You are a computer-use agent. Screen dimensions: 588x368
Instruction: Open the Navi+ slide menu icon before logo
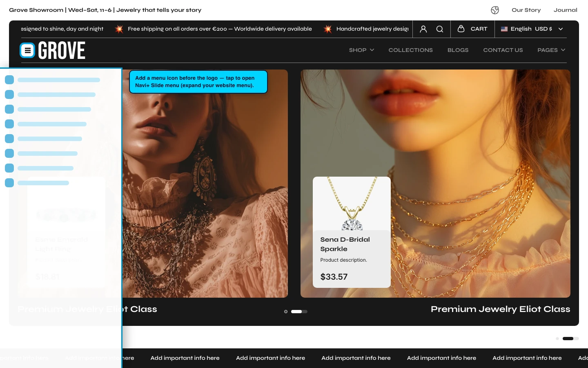27,50
